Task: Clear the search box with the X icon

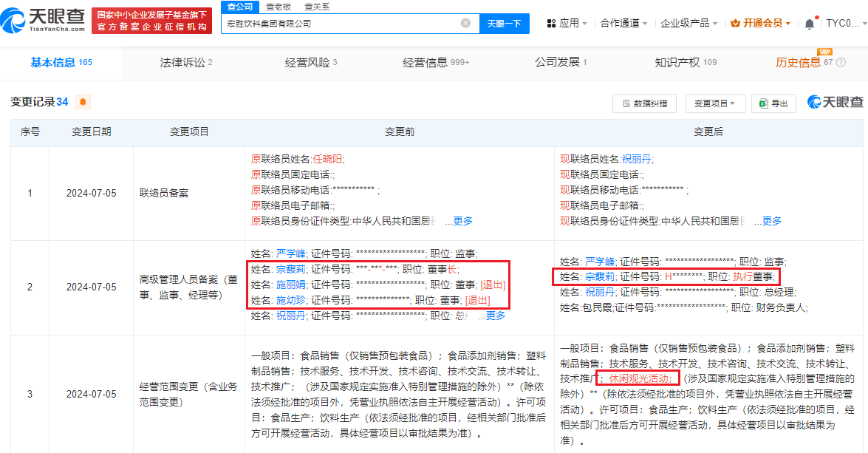Action: [465, 23]
